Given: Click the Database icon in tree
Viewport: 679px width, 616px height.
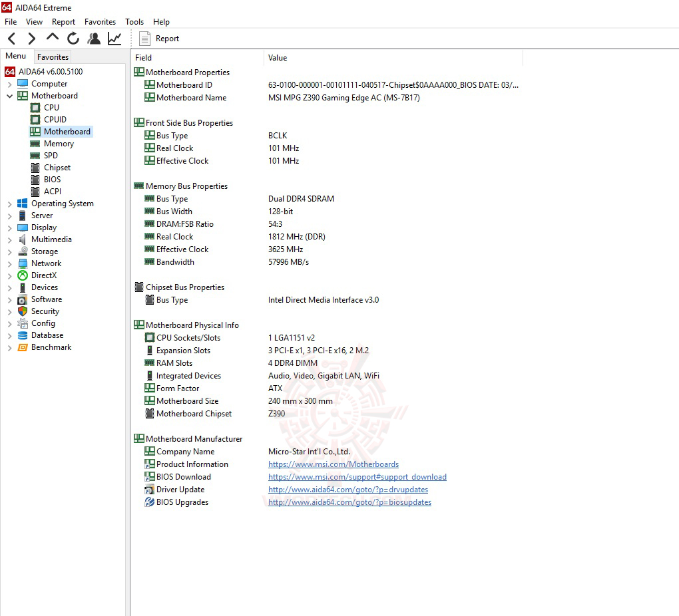Looking at the screenshot, I should [x=23, y=335].
